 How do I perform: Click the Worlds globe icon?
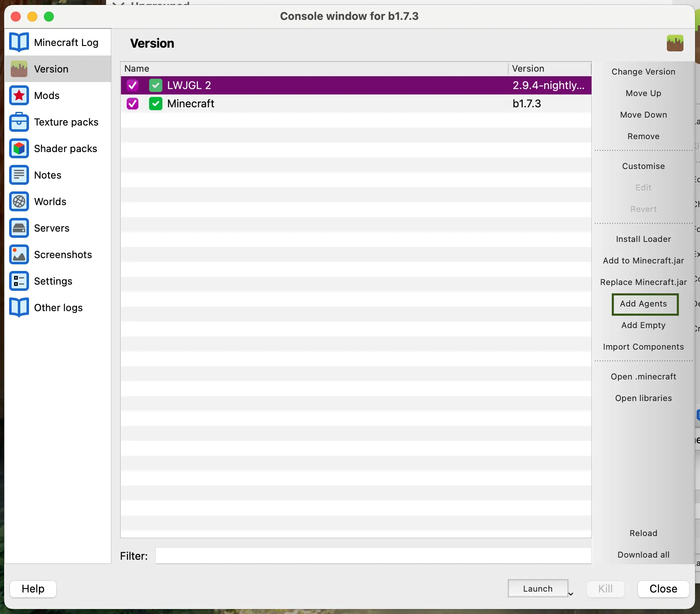tap(19, 201)
